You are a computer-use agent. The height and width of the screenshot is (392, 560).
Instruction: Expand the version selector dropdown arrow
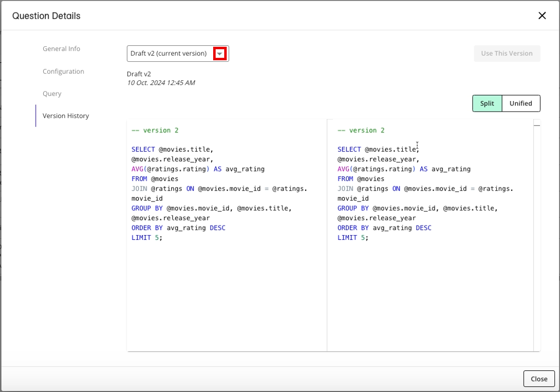tap(219, 54)
